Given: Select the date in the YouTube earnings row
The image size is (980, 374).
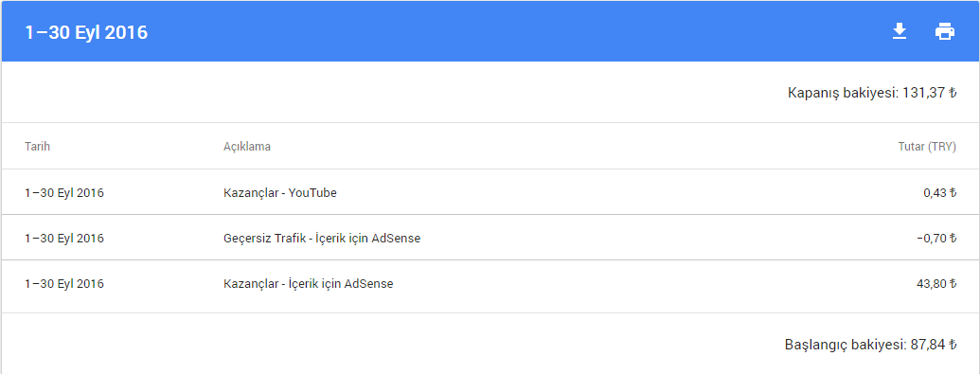Looking at the screenshot, I should coord(64,192).
